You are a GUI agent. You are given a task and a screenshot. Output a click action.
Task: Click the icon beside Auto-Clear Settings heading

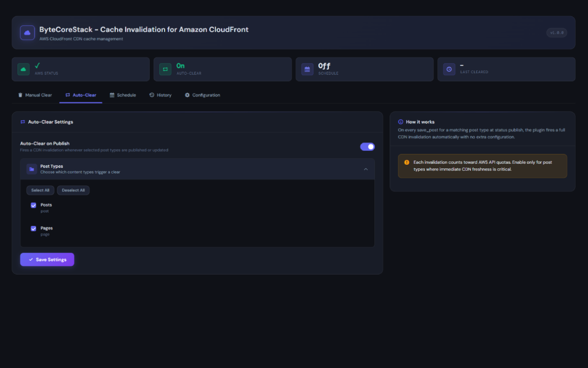23,122
